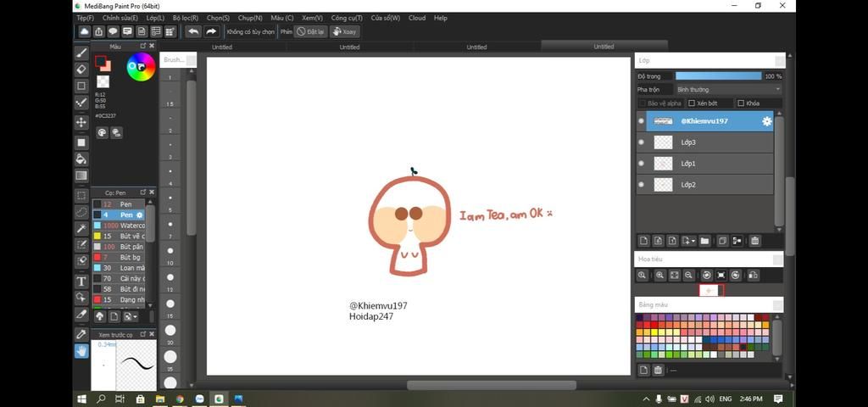Click the color wheel in Màu panel
Viewport: 868px width, 407px height.
[141, 67]
